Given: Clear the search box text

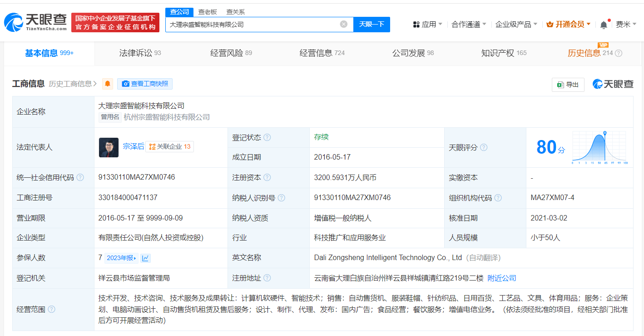Looking at the screenshot, I should coord(344,24).
